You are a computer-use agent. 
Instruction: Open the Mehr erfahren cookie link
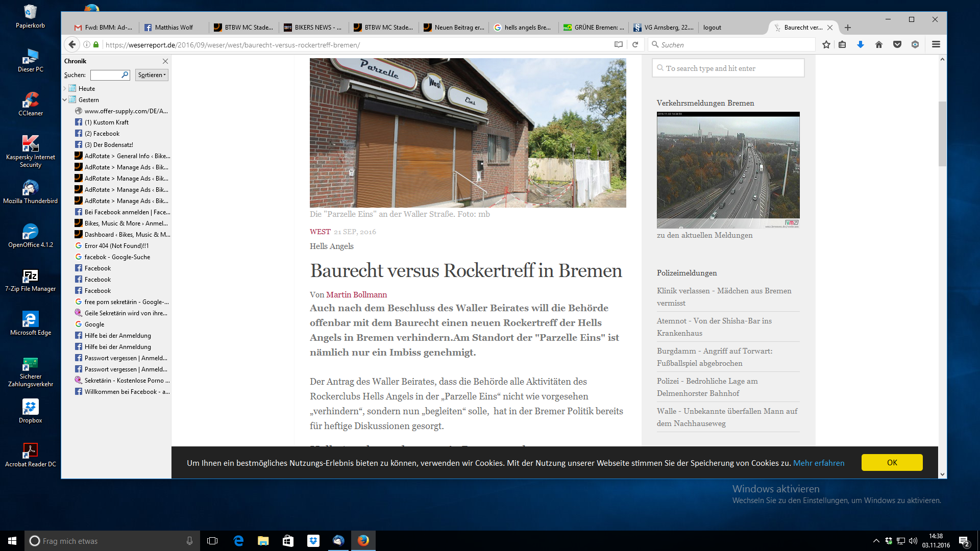[x=819, y=463]
